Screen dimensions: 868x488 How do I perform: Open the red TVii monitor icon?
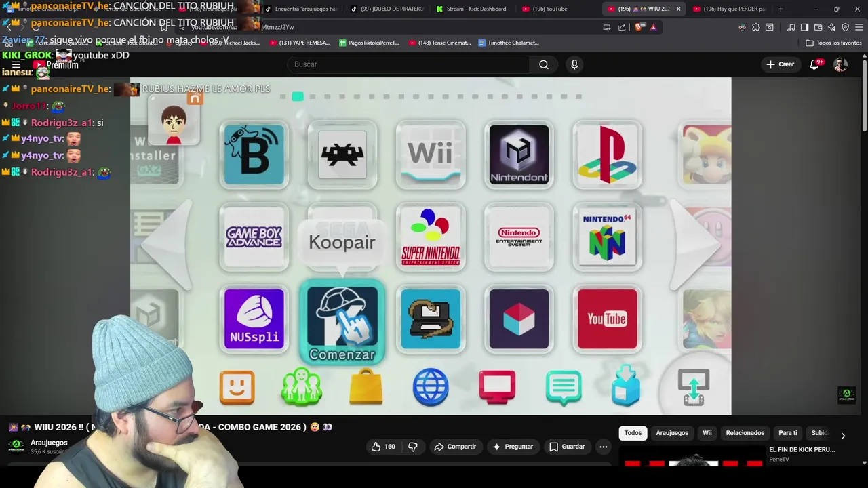point(497,388)
